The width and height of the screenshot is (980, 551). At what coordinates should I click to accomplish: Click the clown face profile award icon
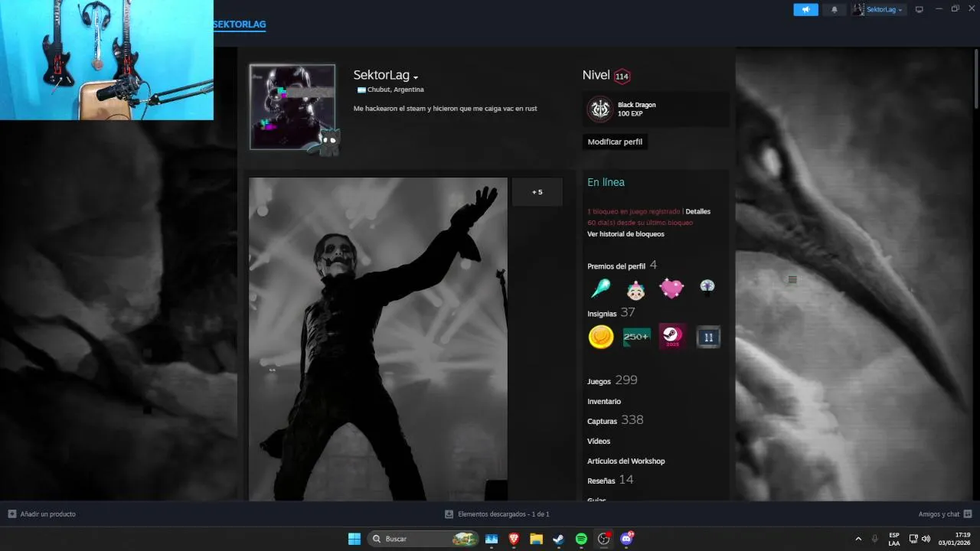tap(635, 289)
